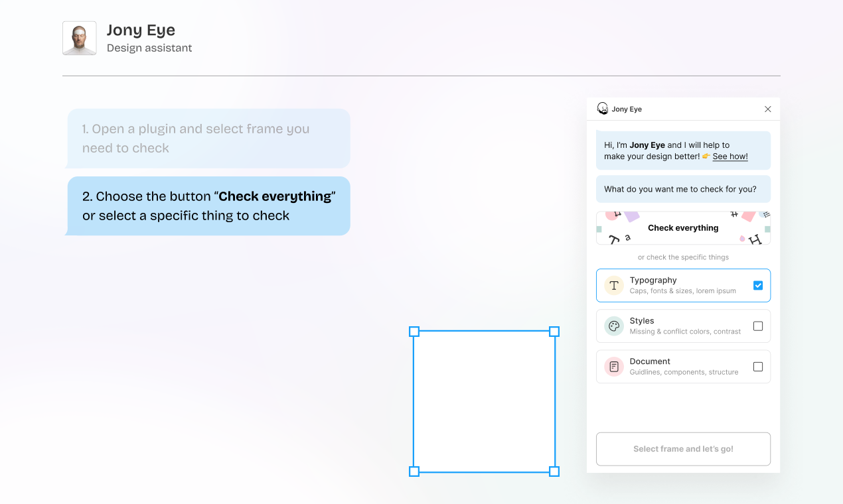
Task: Click the Typography 'T' icon
Action: 614,285
